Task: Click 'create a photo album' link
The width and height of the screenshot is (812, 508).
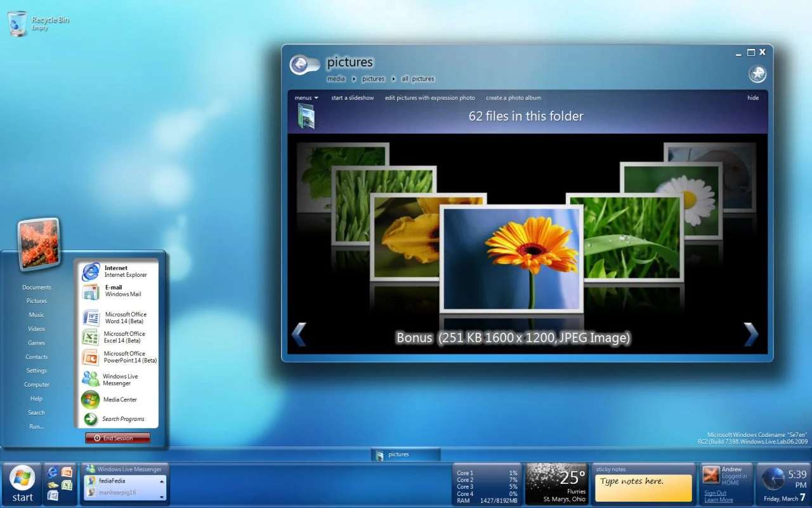Action: (x=514, y=98)
